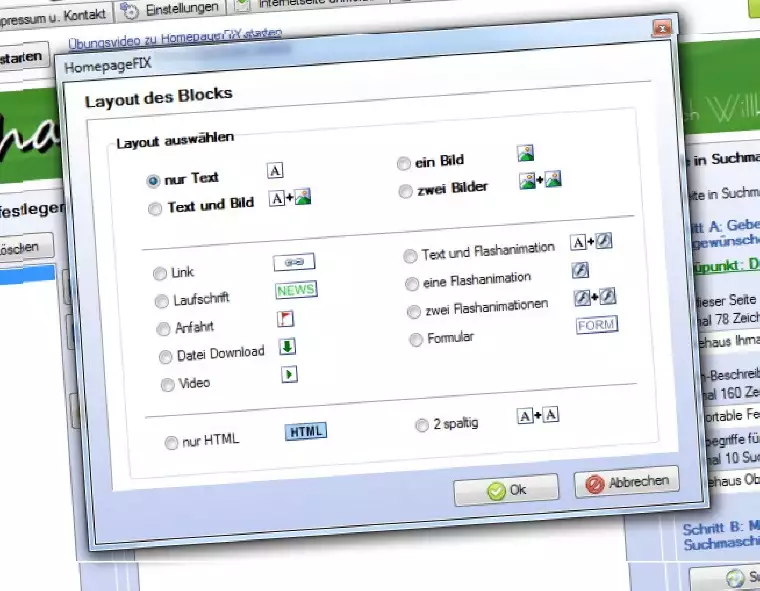Screen dimensions: 760x591
Task: Open 'Impressum u. Kontakt' tab in main window
Action: [53, 17]
